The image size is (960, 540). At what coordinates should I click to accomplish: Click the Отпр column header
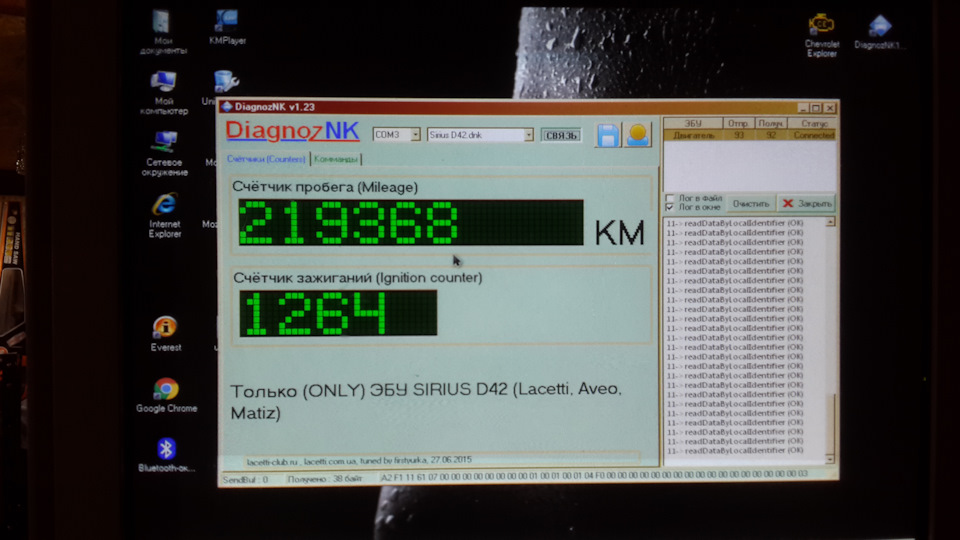(738, 124)
